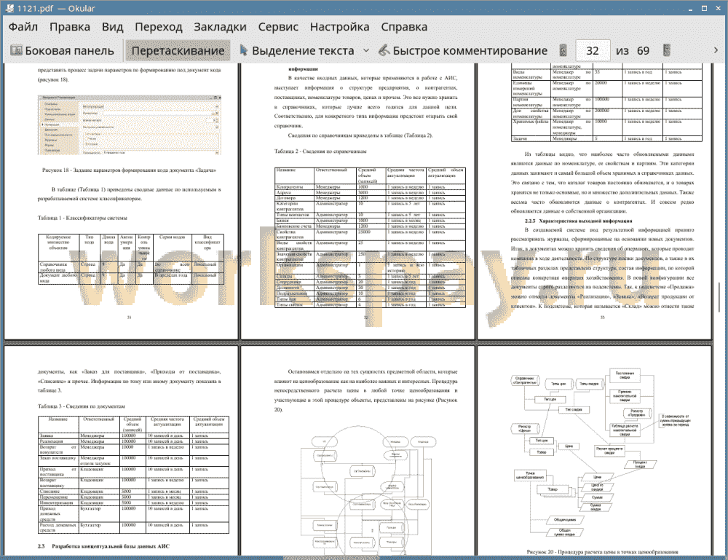The width and height of the screenshot is (728, 560).
Task: Click page with Таблица 3 Сведения по документам
Action: (x=122, y=451)
